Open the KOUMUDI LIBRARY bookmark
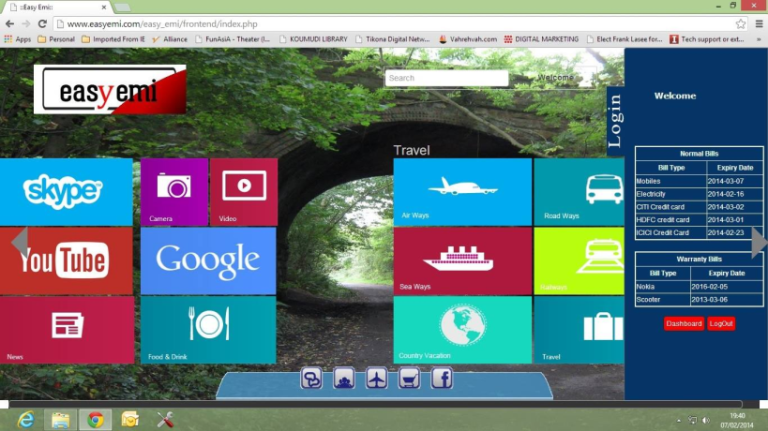 313,39
